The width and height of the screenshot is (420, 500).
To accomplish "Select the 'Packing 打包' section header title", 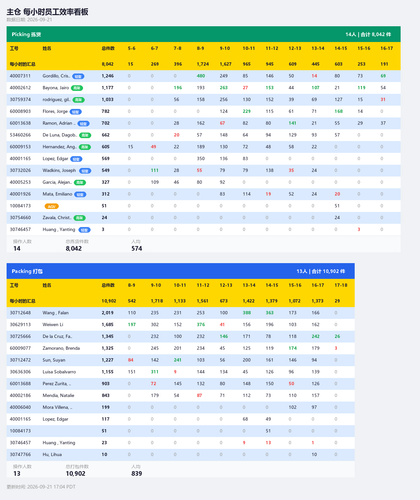I will pyautogui.click(x=27, y=271).
